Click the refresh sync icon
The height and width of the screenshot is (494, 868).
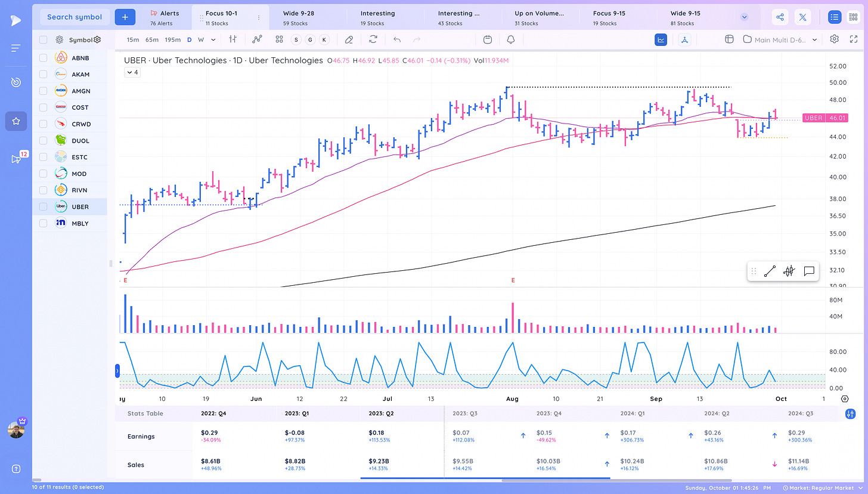tap(373, 39)
